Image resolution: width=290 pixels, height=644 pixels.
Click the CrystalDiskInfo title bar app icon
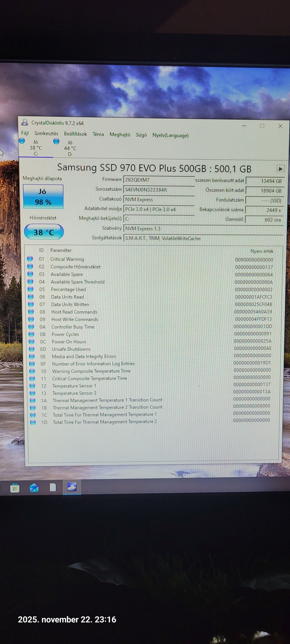pyautogui.click(x=25, y=122)
